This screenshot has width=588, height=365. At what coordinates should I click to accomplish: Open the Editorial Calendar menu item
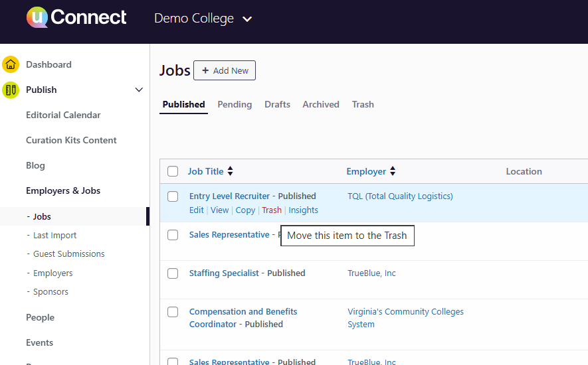tap(63, 115)
